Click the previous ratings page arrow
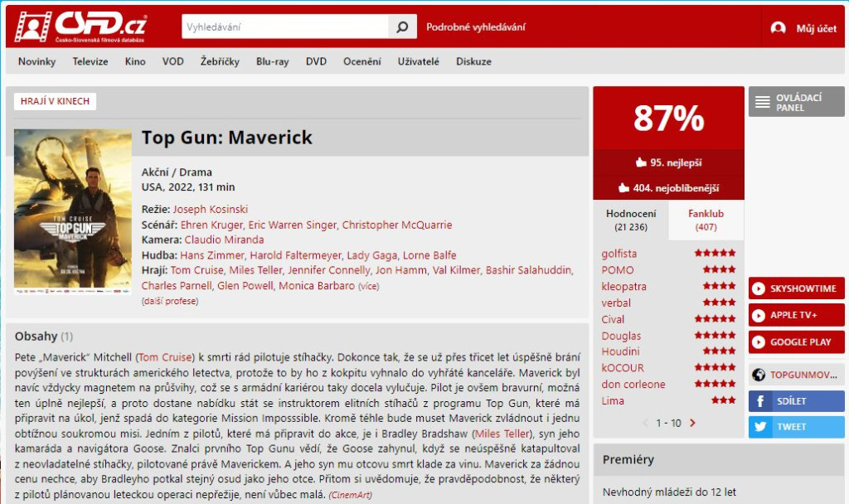The height and width of the screenshot is (504, 849). point(645,423)
